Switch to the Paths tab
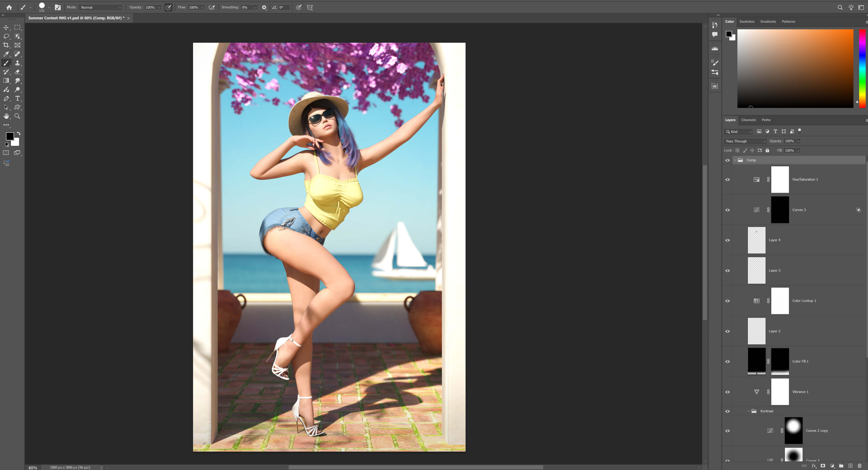Viewport: 868px width, 470px height. click(766, 120)
